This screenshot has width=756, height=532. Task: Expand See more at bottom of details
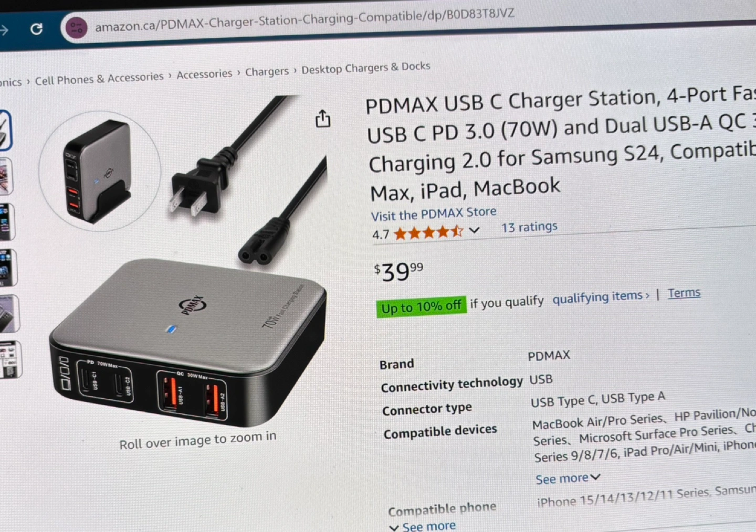[x=422, y=526]
